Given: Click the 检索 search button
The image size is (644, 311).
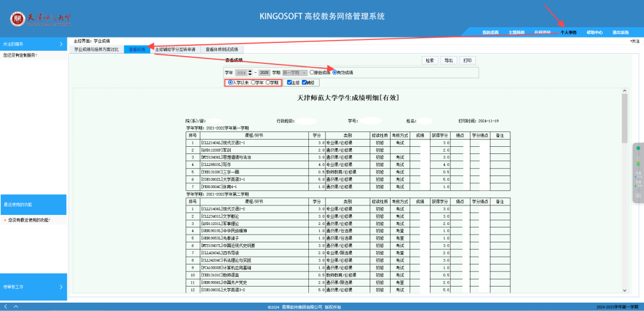Looking at the screenshot, I should (x=429, y=60).
